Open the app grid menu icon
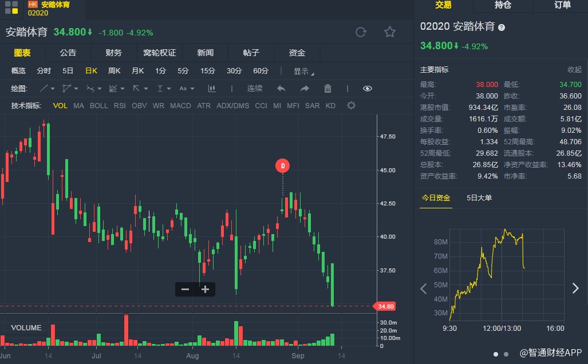The width and height of the screenshot is (588, 364). point(11,7)
